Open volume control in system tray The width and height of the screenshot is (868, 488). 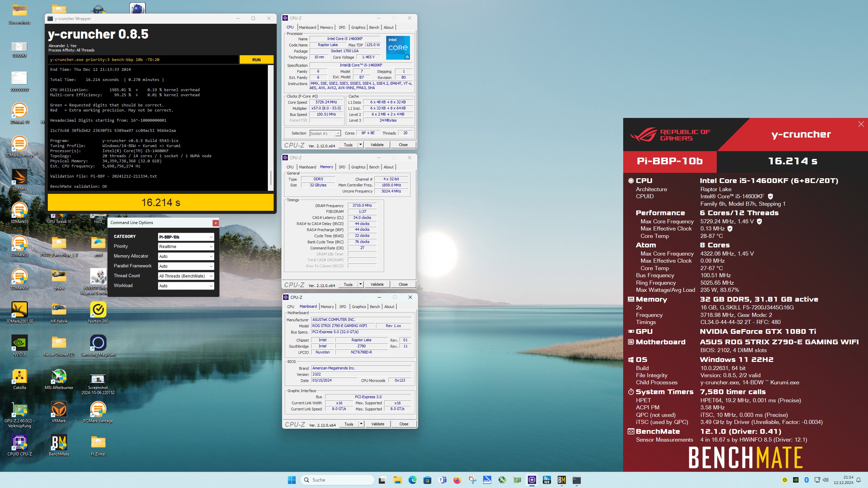(x=826, y=480)
